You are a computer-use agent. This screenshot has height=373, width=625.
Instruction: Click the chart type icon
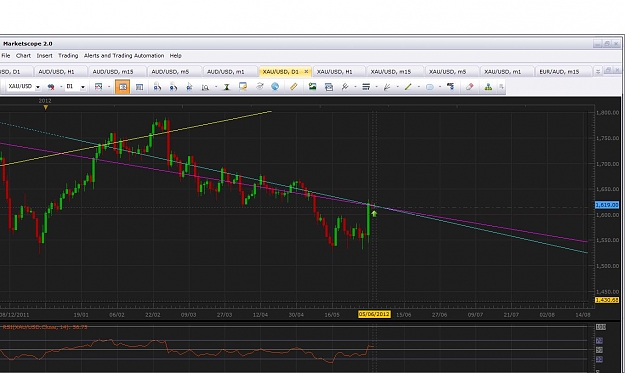[x=98, y=87]
